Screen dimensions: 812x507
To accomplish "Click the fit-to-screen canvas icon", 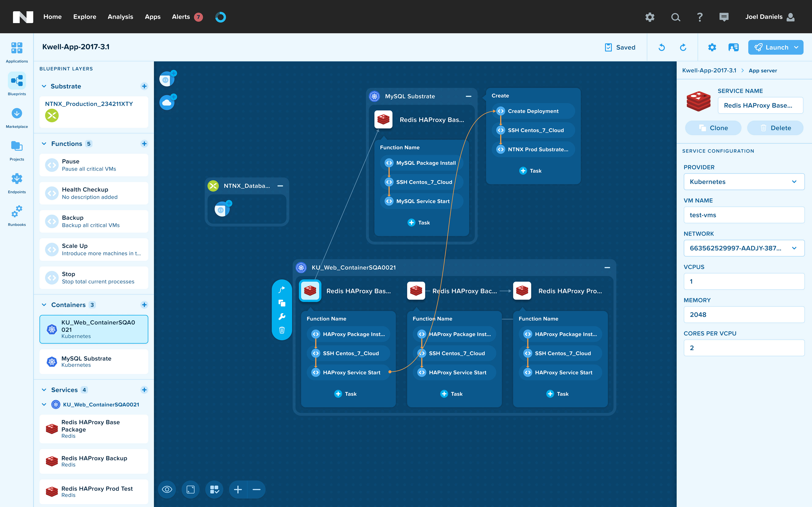I will 191,489.
